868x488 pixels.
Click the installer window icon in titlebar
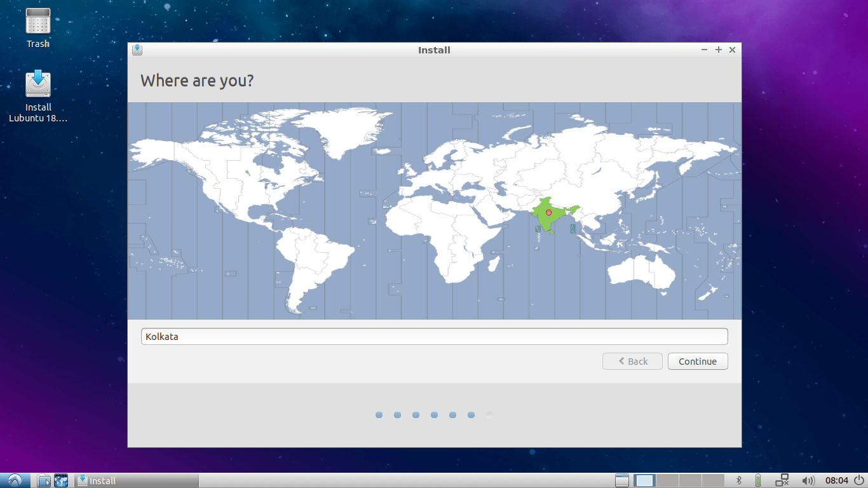(x=137, y=50)
